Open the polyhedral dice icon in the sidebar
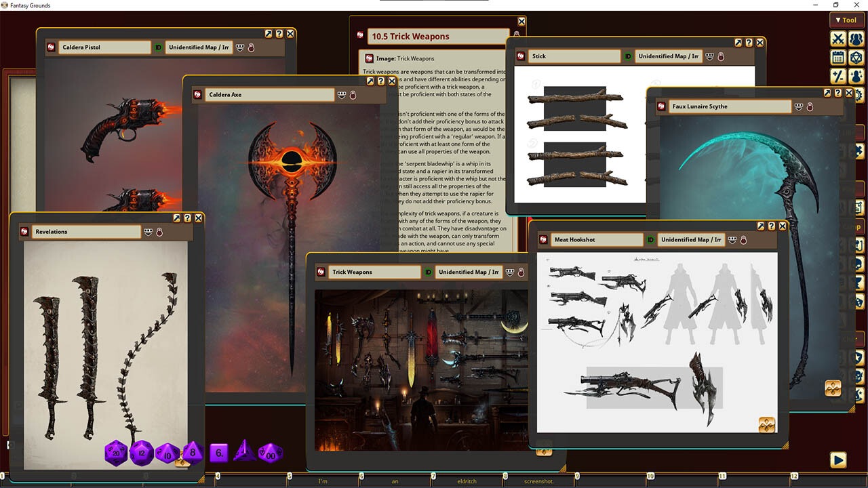 click(x=856, y=58)
